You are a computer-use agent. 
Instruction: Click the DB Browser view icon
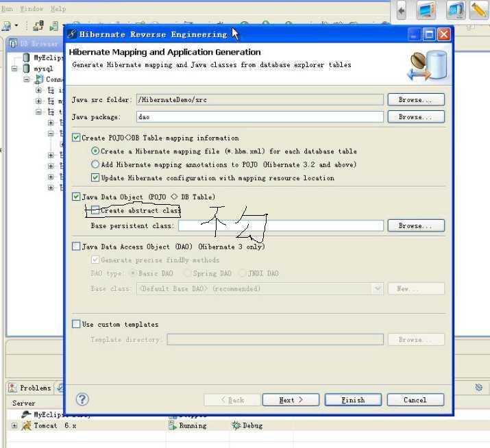(x=13, y=43)
